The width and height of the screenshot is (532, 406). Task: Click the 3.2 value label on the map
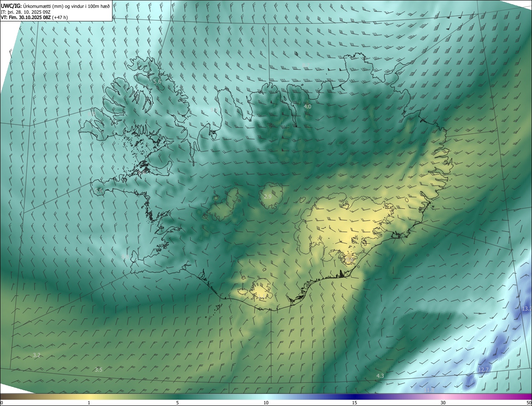point(37,355)
